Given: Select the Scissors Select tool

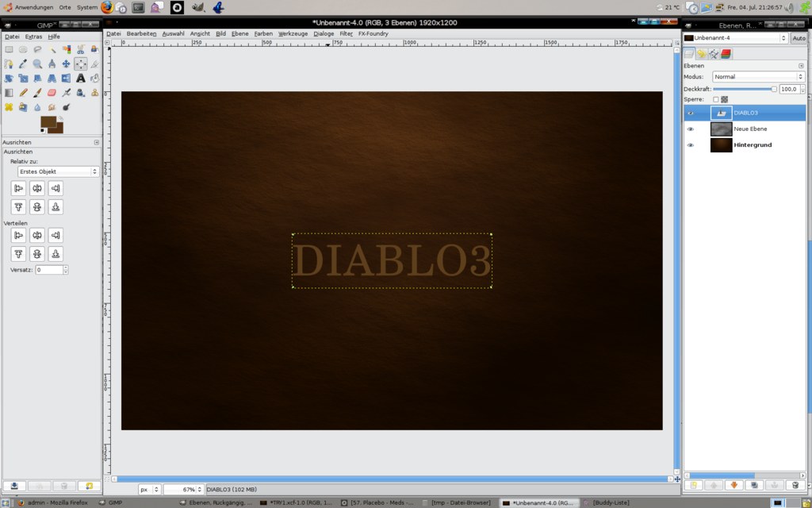Looking at the screenshot, I should 80,50.
